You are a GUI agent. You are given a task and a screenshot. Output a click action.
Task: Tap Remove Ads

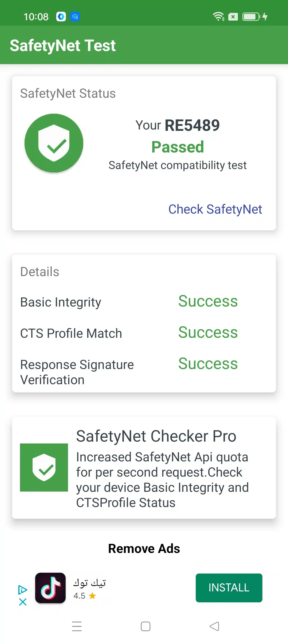pyautogui.click(x=144, y=549)
